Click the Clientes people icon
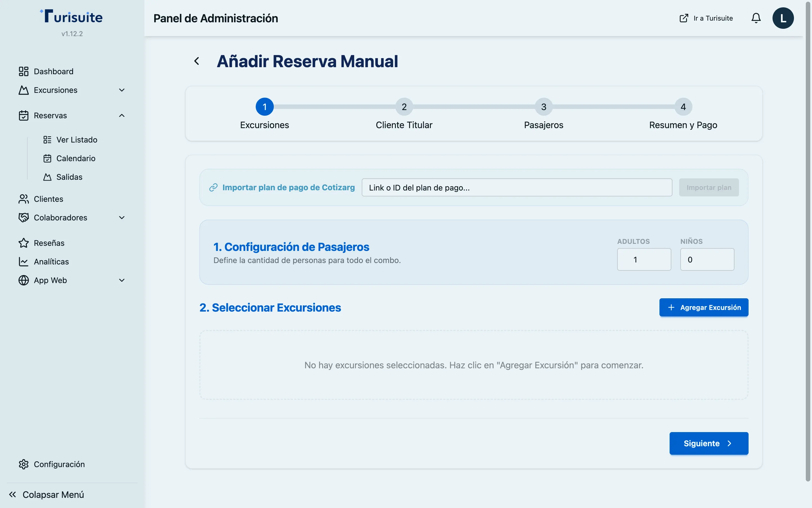This screenshot has width=812, height=508. (23, 199)
